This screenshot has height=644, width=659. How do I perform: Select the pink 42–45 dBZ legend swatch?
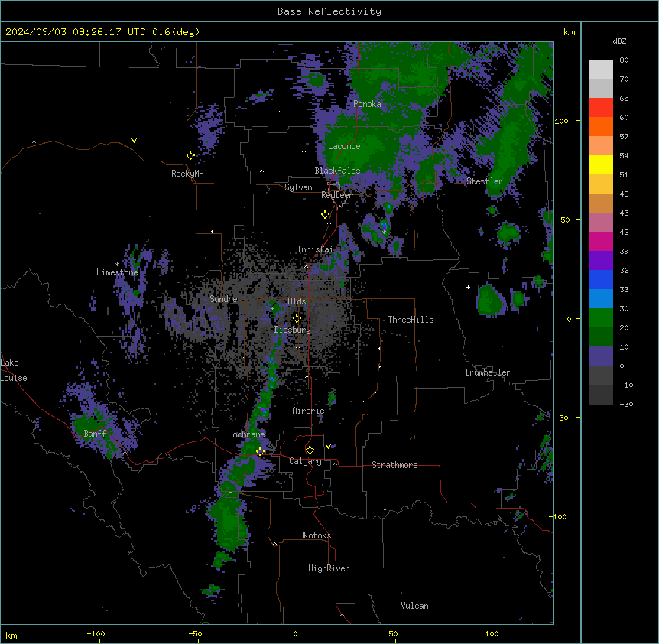601,223
